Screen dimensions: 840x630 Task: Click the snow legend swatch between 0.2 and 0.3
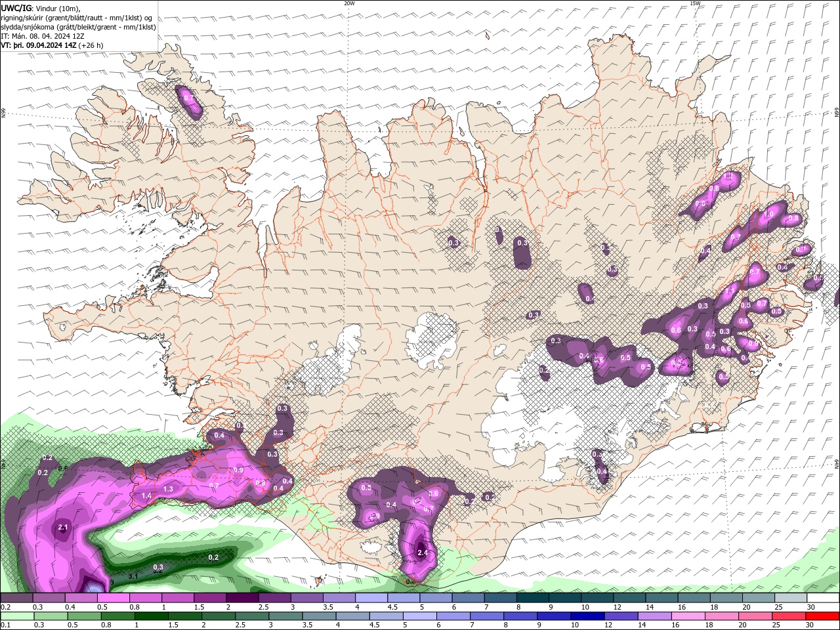pyautogui.click(x=17, y=598)
